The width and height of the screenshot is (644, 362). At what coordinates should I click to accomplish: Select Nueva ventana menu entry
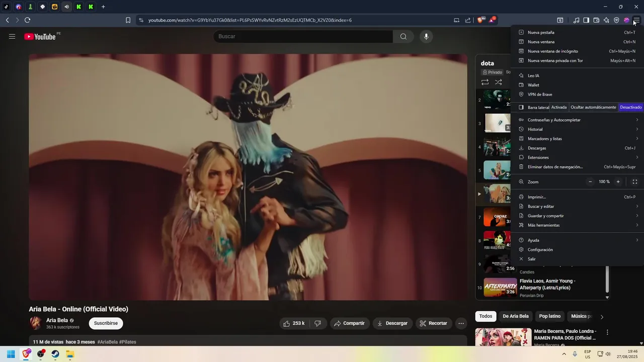click(577, 42)
